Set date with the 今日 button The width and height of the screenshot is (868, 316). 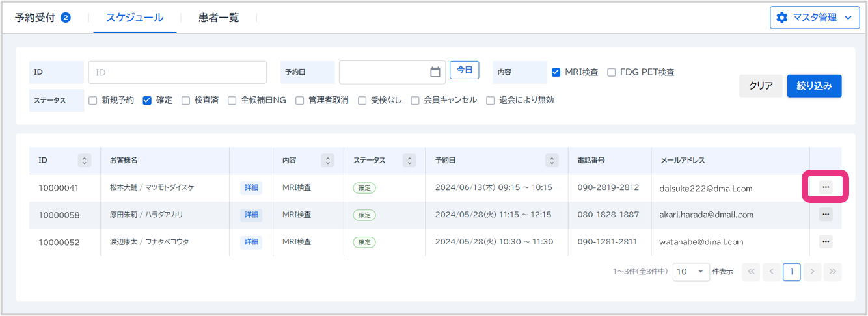(x=464, y=70)
